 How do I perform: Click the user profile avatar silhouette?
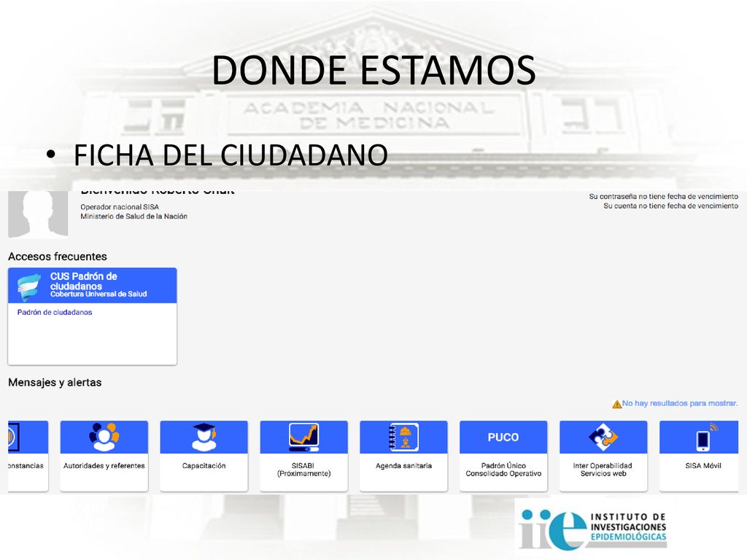pyautogui.click(x=38, y=214)
